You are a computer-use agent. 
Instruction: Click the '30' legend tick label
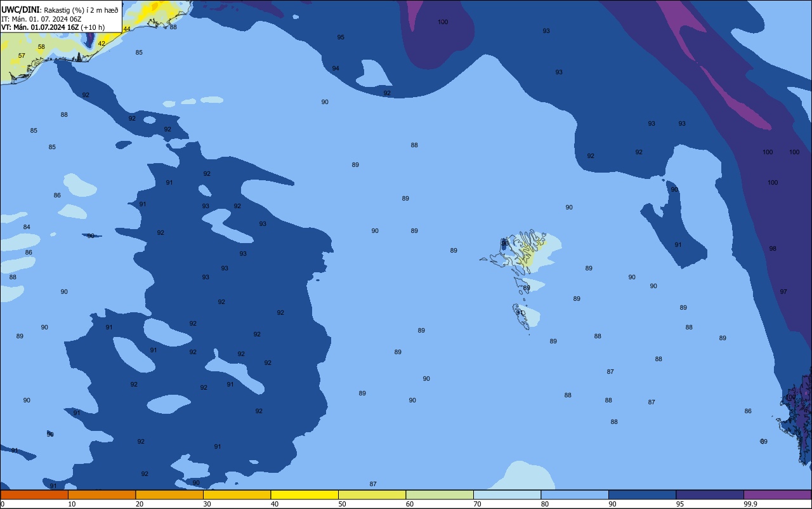tap(207, 504)
